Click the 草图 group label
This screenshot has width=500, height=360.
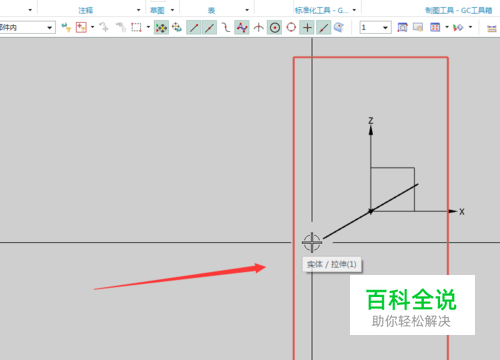click(157, 11)
